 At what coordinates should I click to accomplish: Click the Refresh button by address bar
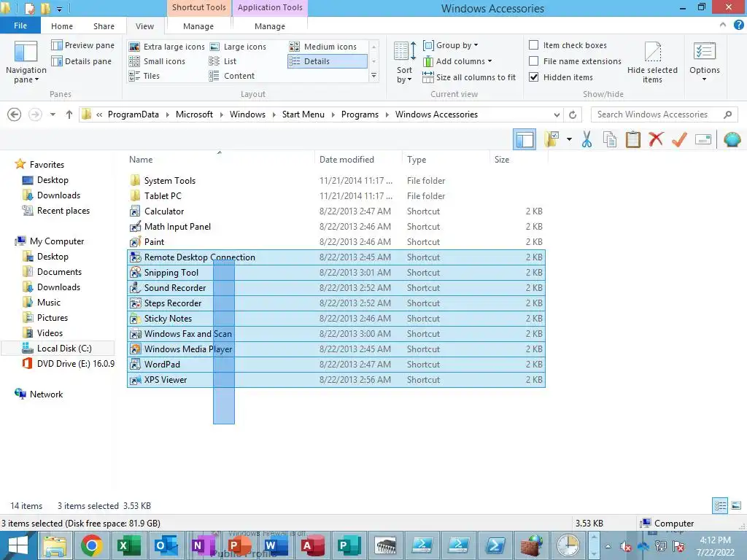(x=573, y=114)
